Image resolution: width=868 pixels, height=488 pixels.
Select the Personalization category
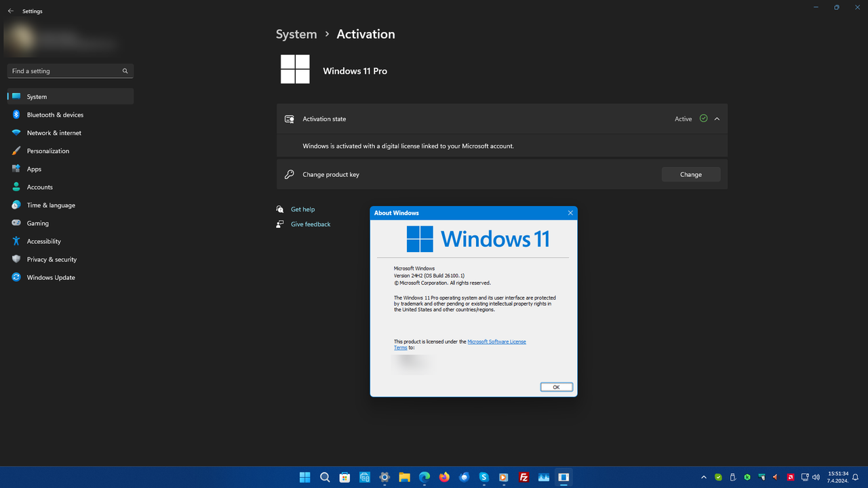tap(71, 151)
